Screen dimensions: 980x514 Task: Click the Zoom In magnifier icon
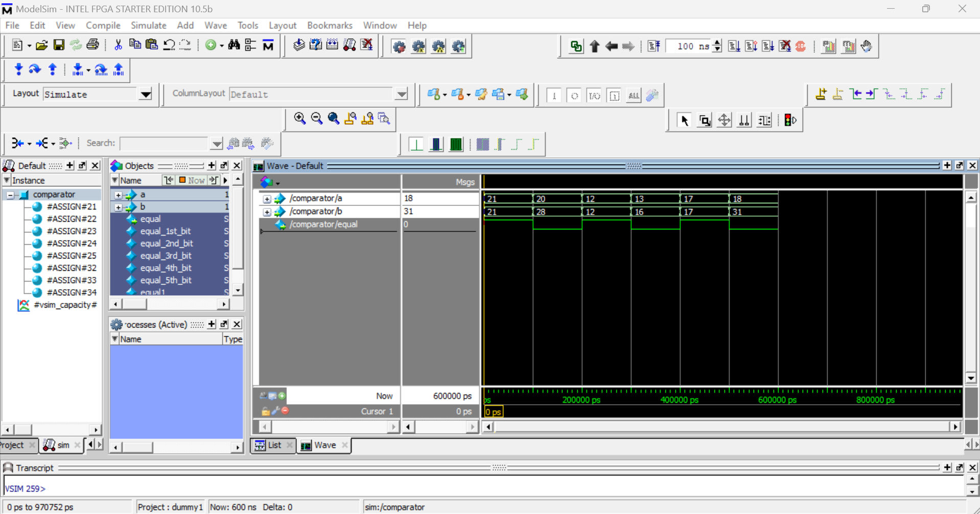click(299, 119)
